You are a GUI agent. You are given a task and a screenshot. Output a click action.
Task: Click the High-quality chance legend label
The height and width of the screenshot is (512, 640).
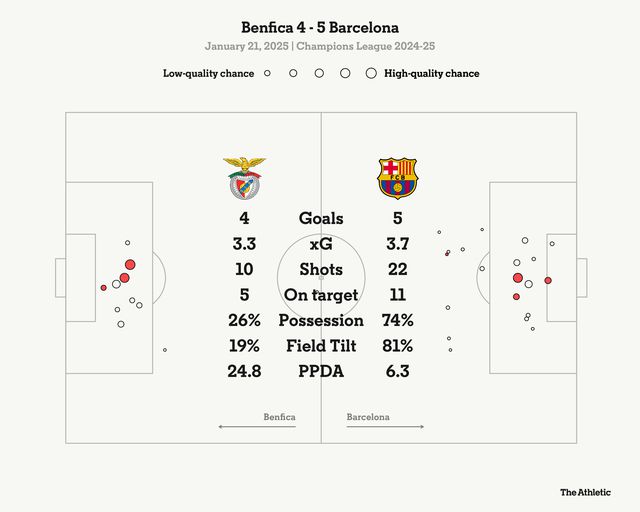[x=431, y=73]
